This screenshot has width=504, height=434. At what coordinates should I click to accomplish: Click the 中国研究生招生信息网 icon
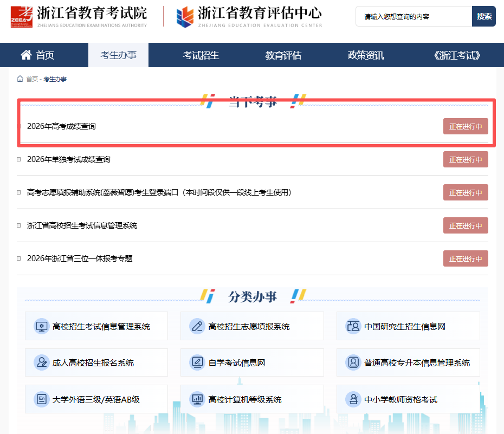pos(353,326)
